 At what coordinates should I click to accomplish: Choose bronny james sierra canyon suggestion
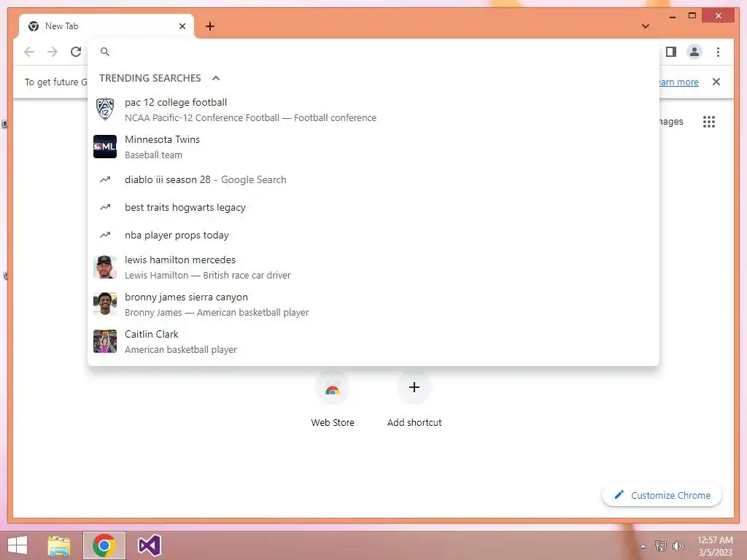click(x=373, y=304)
